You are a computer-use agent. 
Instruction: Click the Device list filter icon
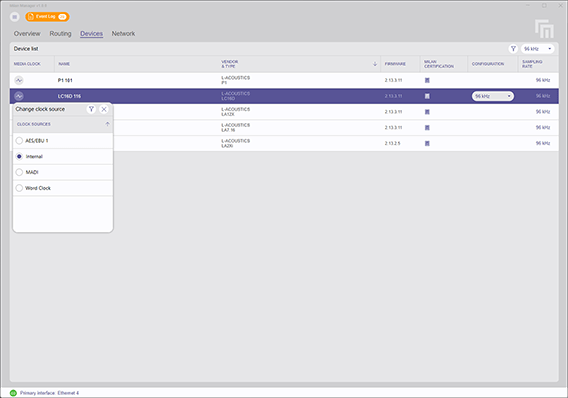tap(513, 49)
